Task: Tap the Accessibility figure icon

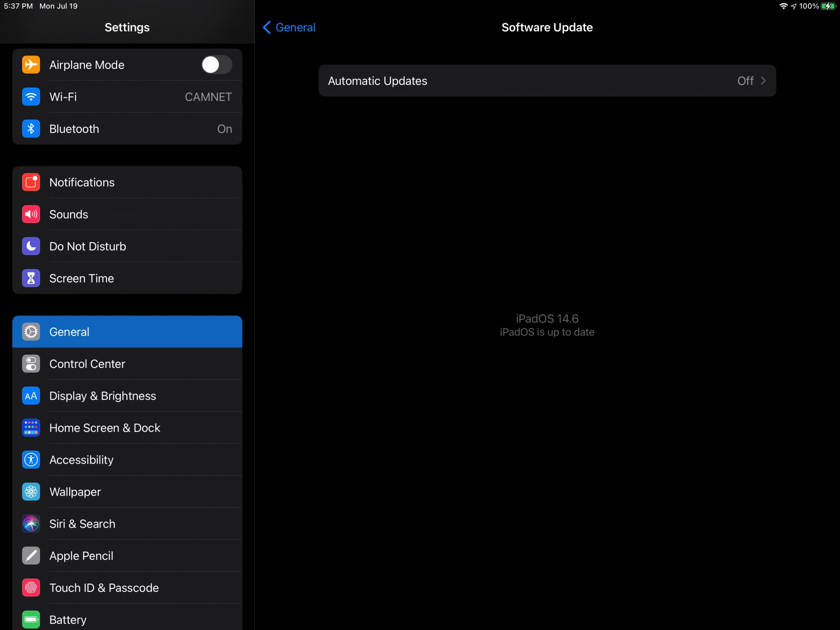Action: 31,459
